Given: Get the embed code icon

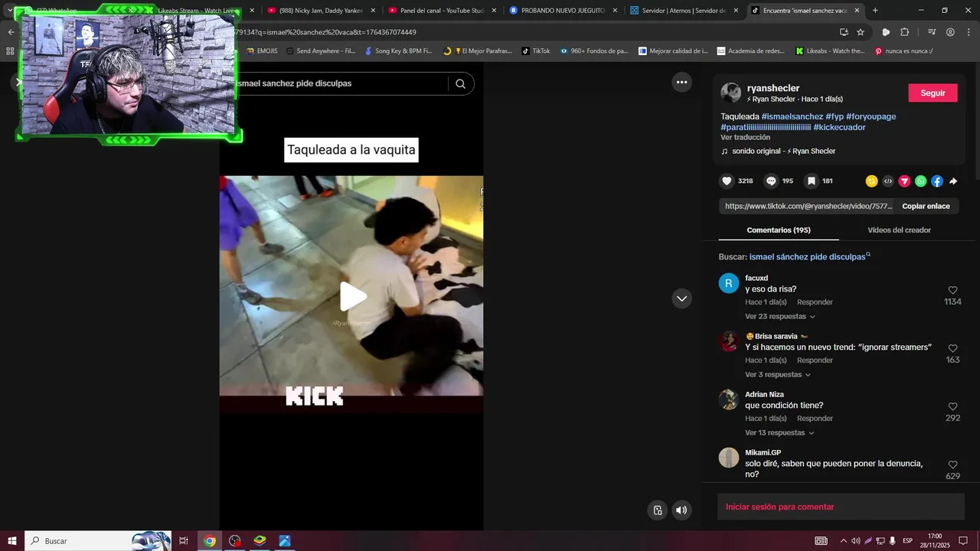Looking at the screenshot, I should click(888, 181).
